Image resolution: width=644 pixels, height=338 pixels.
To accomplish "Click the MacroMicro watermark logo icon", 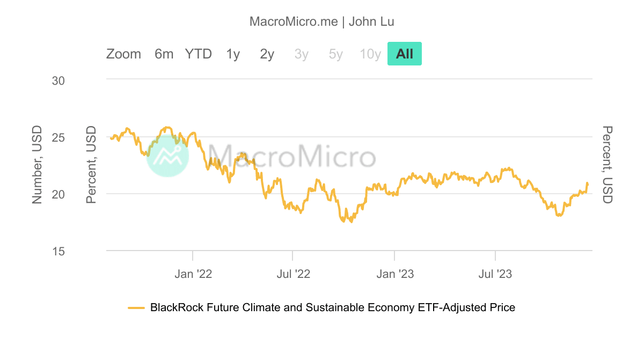I will [167, 156].
